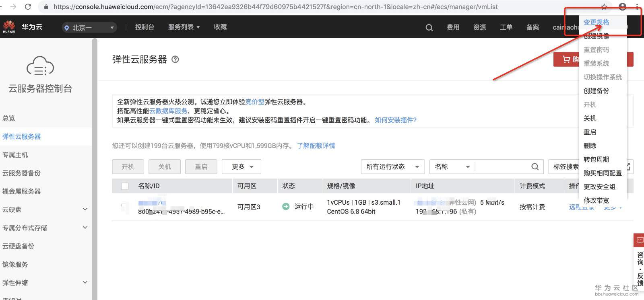
Task: Click the location pin icon beside 北京一
Action: click(x=67, y=28)
